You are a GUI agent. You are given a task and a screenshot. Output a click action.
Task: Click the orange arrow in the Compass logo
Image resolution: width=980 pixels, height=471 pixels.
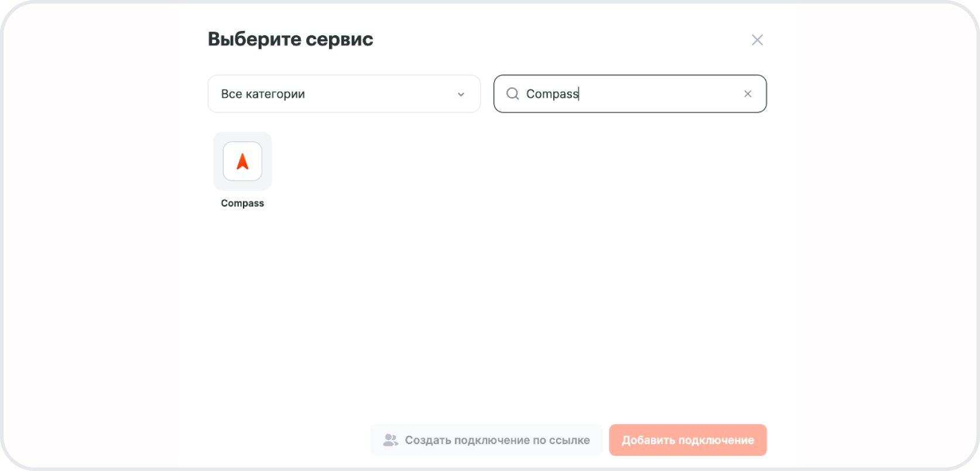tap(242, 162)
